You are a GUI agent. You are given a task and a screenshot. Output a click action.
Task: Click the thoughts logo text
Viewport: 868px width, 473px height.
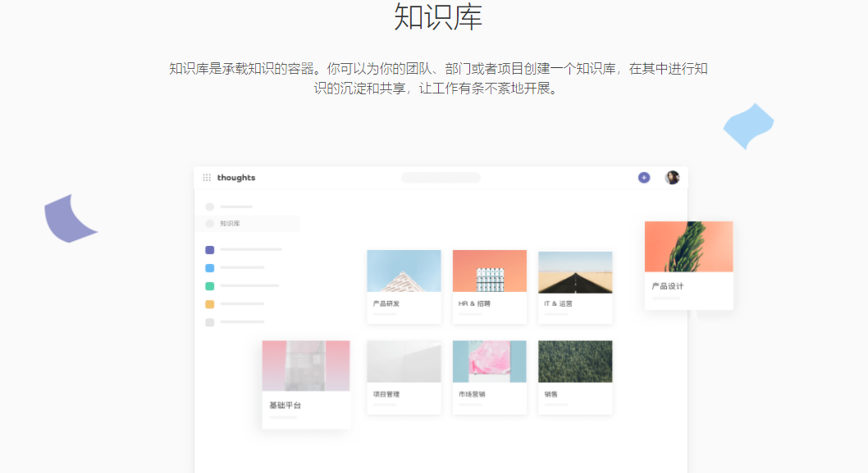(236, 178)
